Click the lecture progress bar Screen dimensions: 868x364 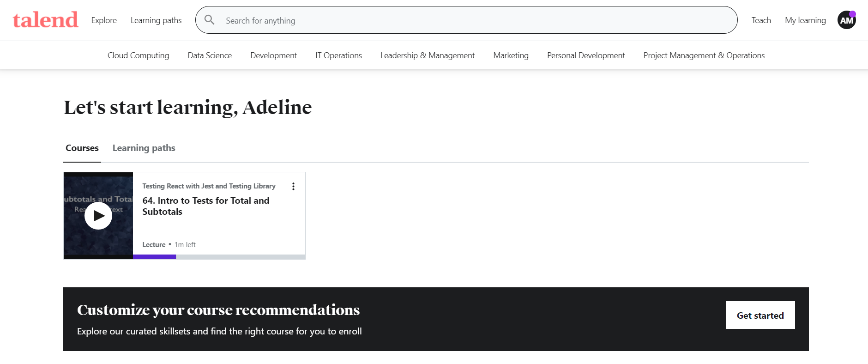click(219, 257)
